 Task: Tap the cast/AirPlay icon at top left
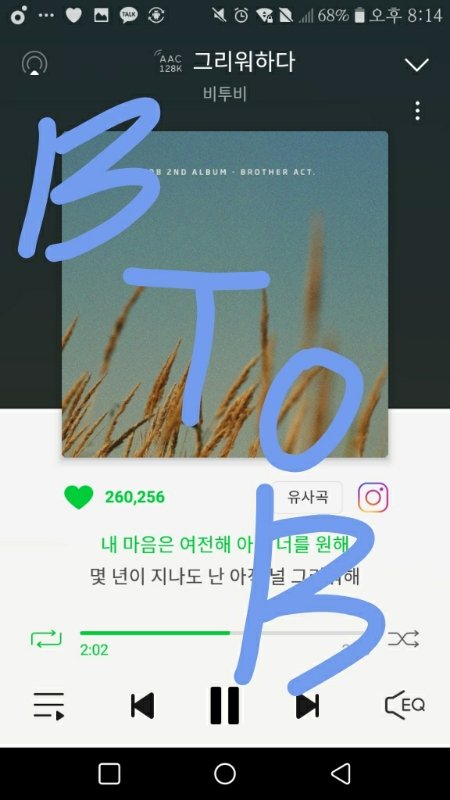pos(34,64)
